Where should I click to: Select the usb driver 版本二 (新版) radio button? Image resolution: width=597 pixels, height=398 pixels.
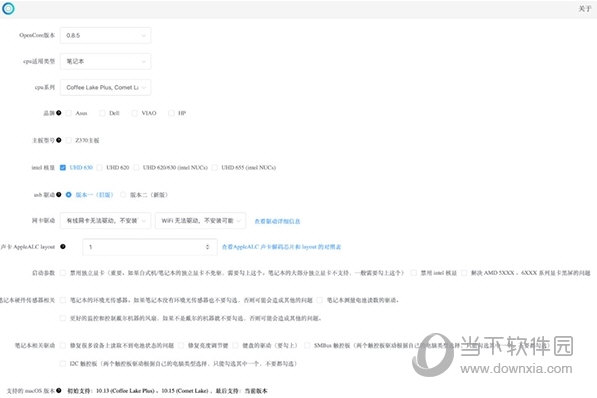tap(123, 195)
